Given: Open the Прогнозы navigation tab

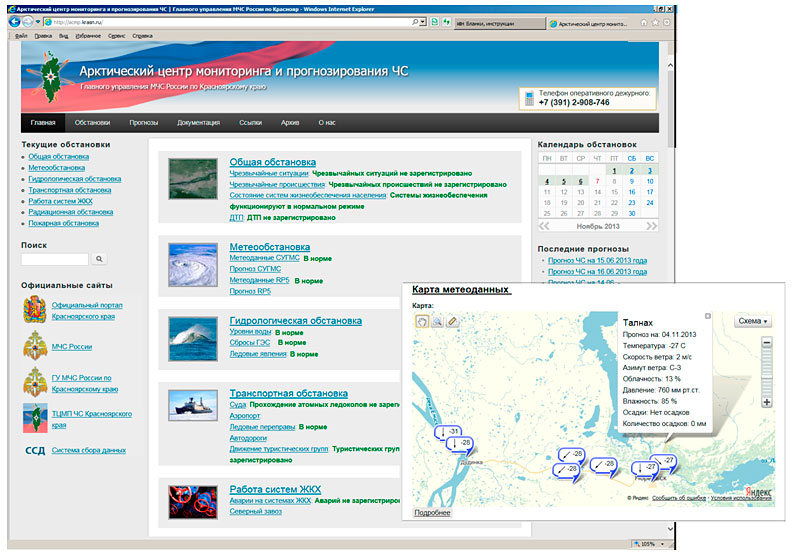Looking at the screenshot, I should click(x=143, y=123).
